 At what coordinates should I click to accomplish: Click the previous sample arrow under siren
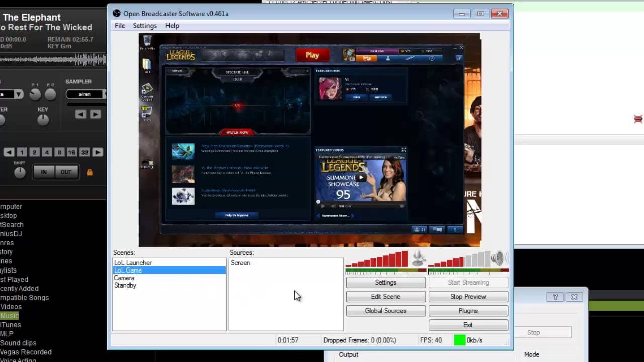(80, 114)
